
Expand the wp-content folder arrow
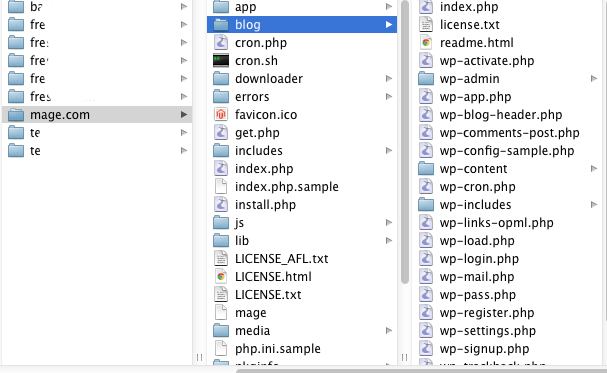(x=594, y=169)
